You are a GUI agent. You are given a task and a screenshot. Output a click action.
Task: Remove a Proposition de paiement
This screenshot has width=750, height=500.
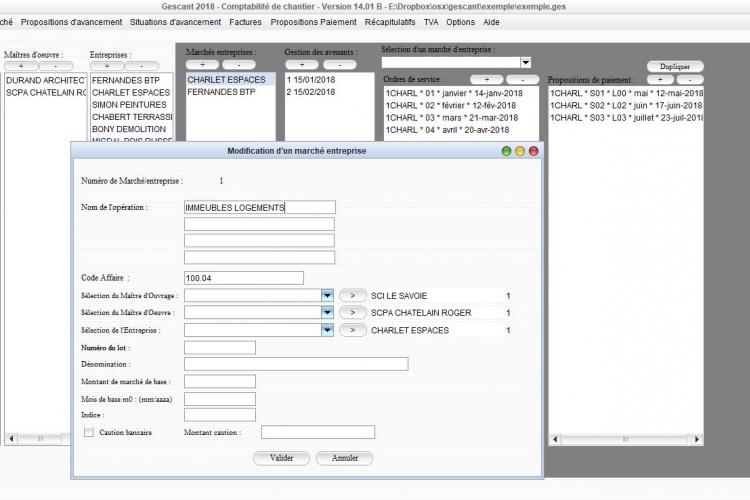click(690, 80)
